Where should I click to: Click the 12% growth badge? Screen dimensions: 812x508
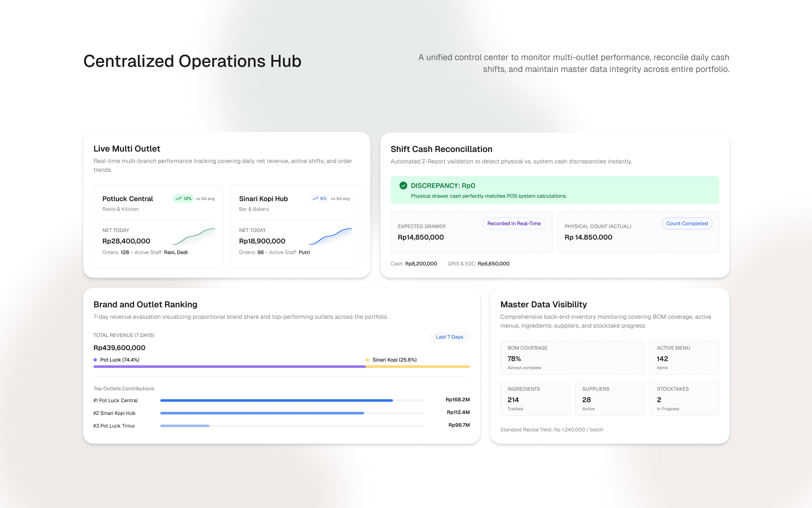[183, 199]
